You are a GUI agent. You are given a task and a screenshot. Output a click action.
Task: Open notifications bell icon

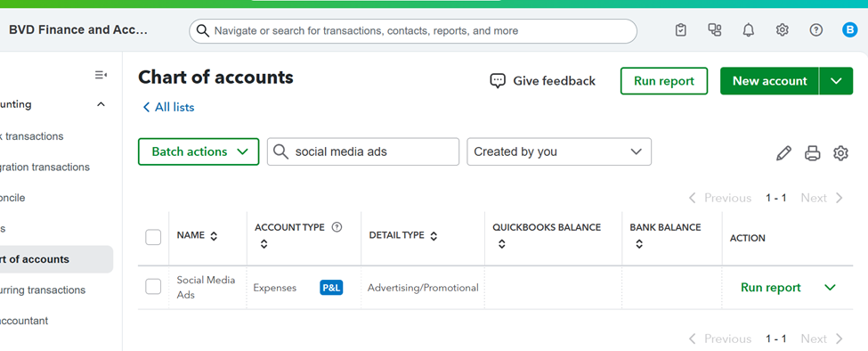[x=749, y=30]
